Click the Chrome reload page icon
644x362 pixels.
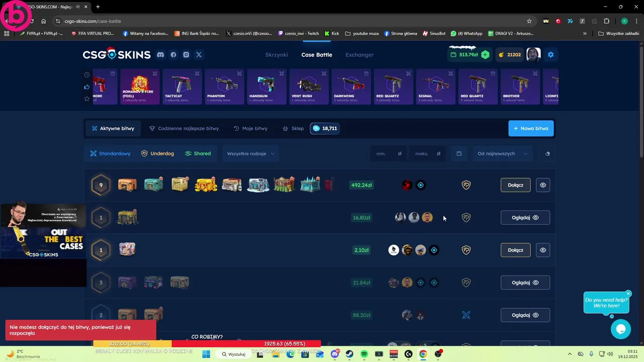coord(31,21)
